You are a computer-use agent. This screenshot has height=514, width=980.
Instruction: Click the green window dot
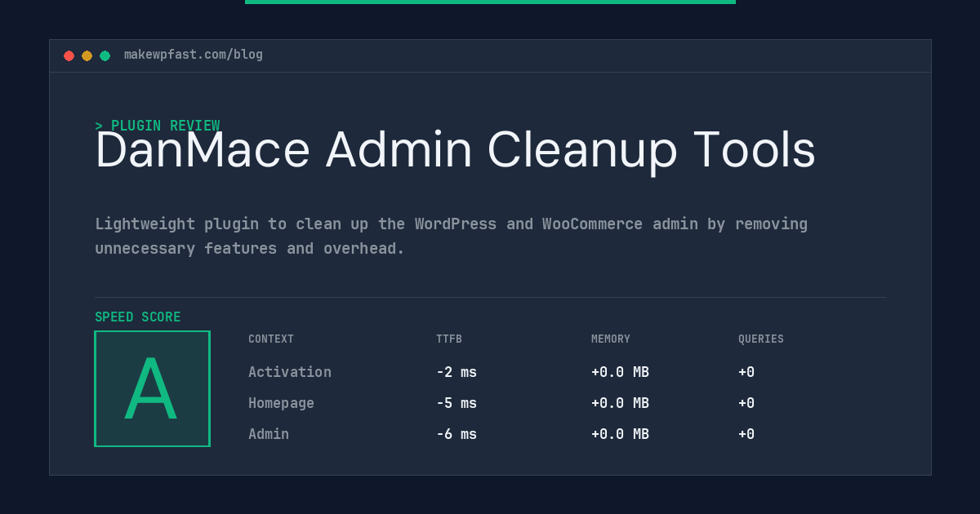pos(105,55)
